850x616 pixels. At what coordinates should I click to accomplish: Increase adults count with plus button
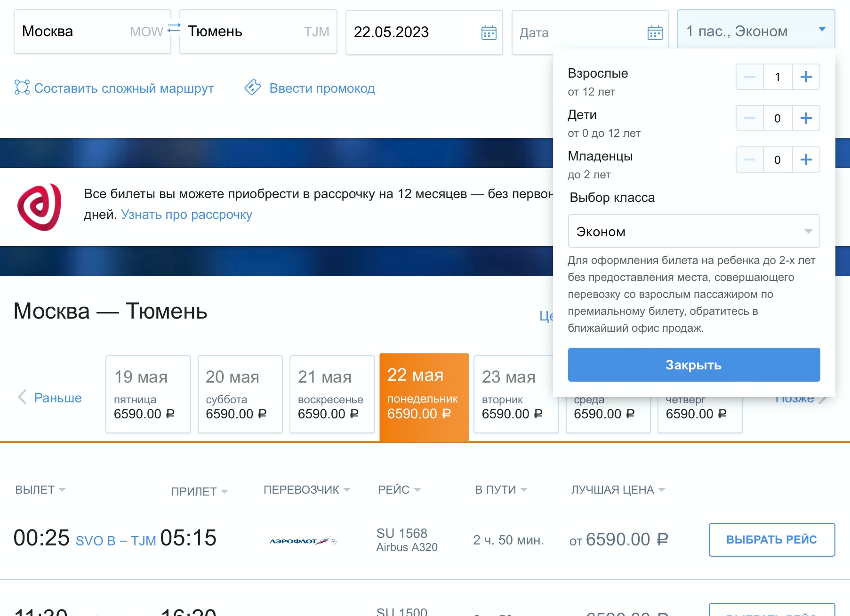click(806, 77)
